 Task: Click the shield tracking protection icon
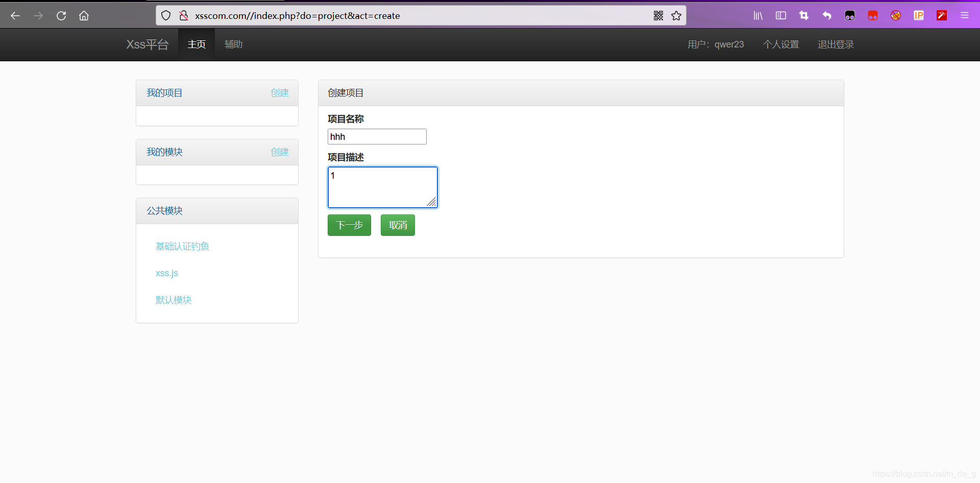pyautogui.click(x=166, y=16)
